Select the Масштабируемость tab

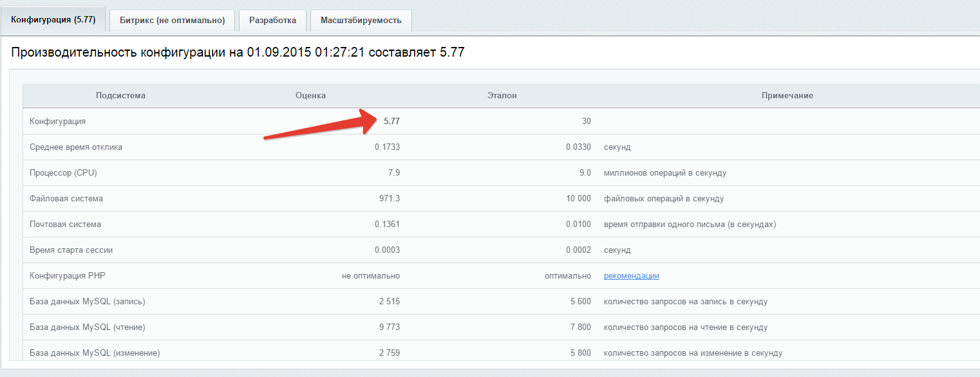(361, 20)
